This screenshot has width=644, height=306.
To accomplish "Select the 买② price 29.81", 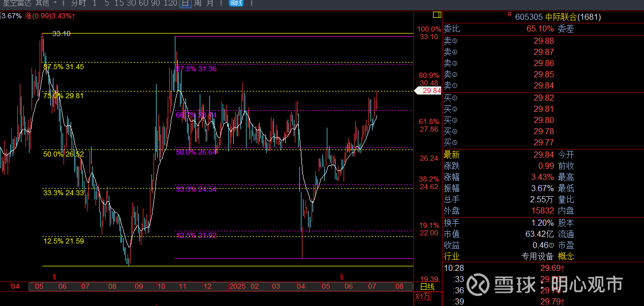I will 543,109.
